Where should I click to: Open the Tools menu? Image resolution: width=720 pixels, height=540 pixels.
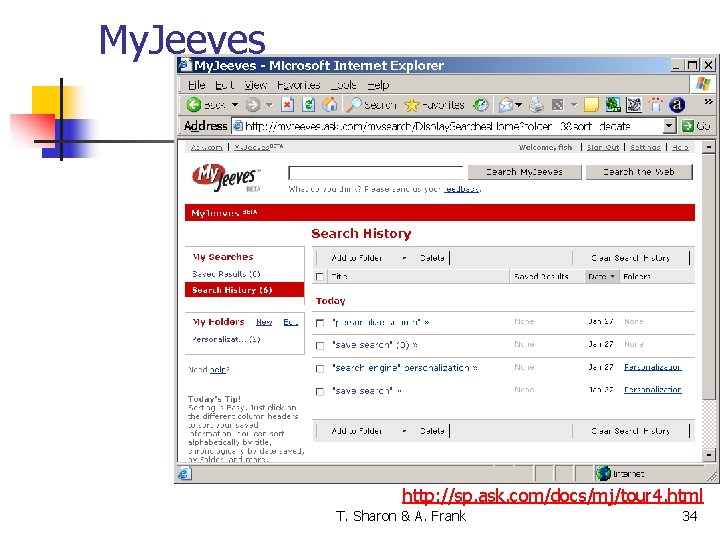tap(344, 85)
